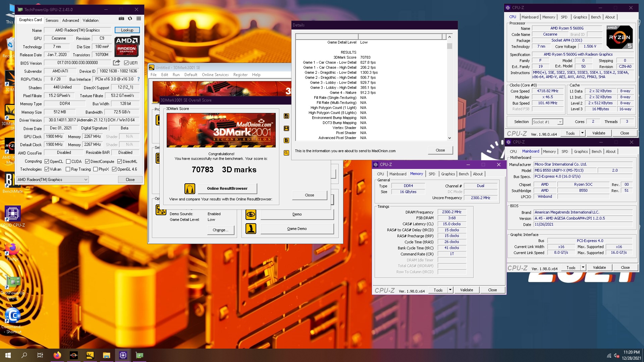The image size is (644, 362).
Task: Click the Options monitor icon in 3DMark
Action: click(161, 210)
